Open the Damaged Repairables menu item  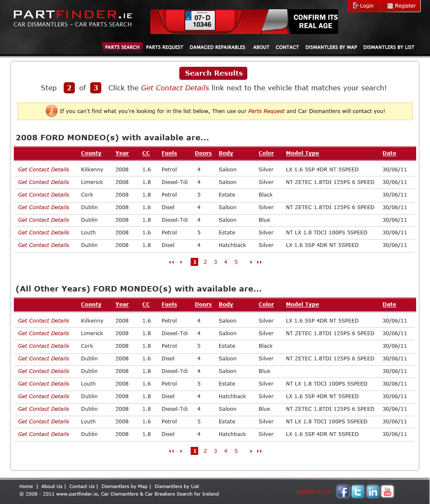tap(217, 47)
